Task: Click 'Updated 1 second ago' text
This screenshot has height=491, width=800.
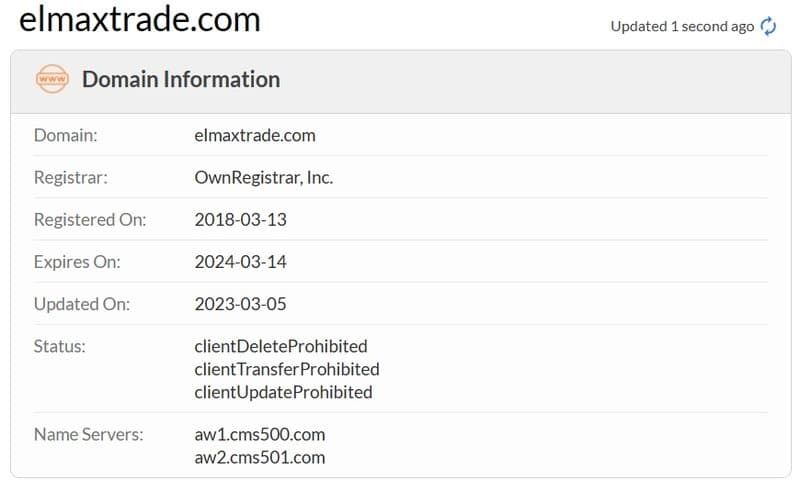Action: pos(682,26)
